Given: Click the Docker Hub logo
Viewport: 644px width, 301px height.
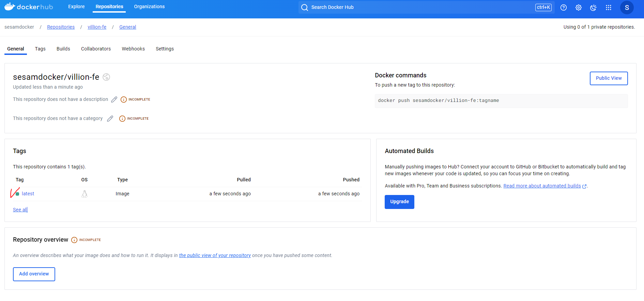Looking at the screenshot, I should (29, 7).
